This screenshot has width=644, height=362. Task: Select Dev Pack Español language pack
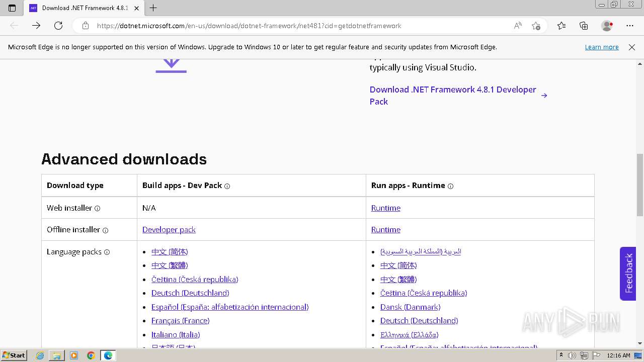[x=230, y=307]
